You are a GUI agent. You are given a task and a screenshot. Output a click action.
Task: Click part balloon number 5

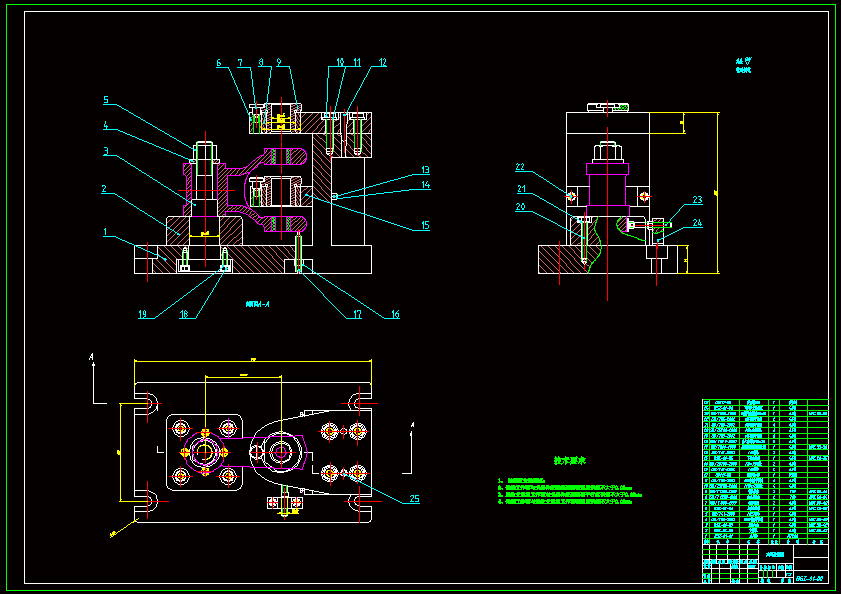point(106,100)
